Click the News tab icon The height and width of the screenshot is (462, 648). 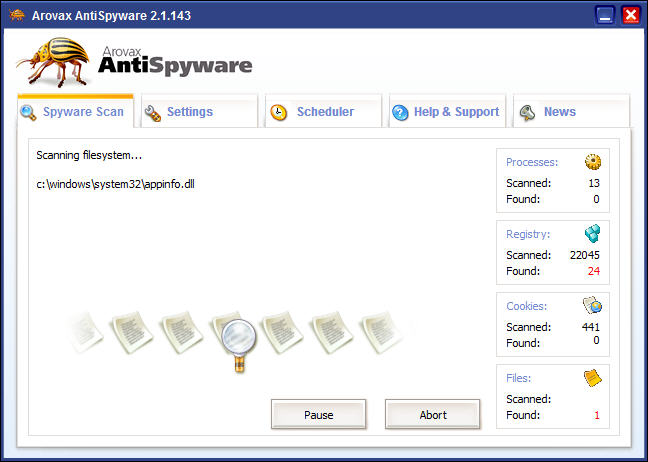click(x=527, y=113)
